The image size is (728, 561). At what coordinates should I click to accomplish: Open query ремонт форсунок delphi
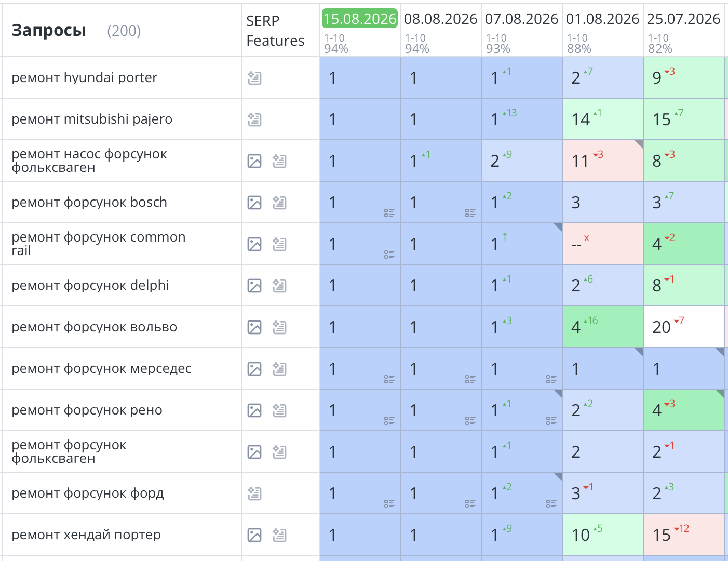pos(90,285)
